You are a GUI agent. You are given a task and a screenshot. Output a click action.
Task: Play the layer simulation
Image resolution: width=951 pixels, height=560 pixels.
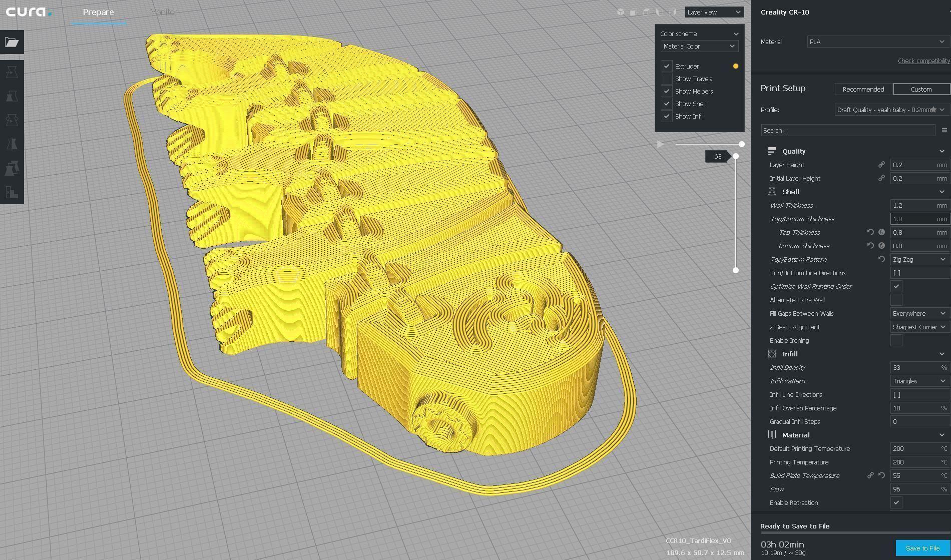[x=661, y=144]
